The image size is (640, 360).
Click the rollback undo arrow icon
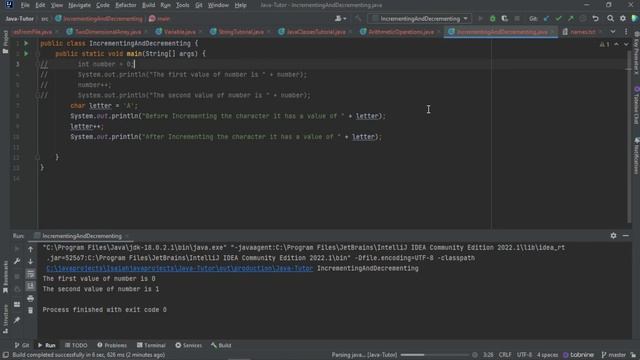pyautogui.click(x=596, y=19)
